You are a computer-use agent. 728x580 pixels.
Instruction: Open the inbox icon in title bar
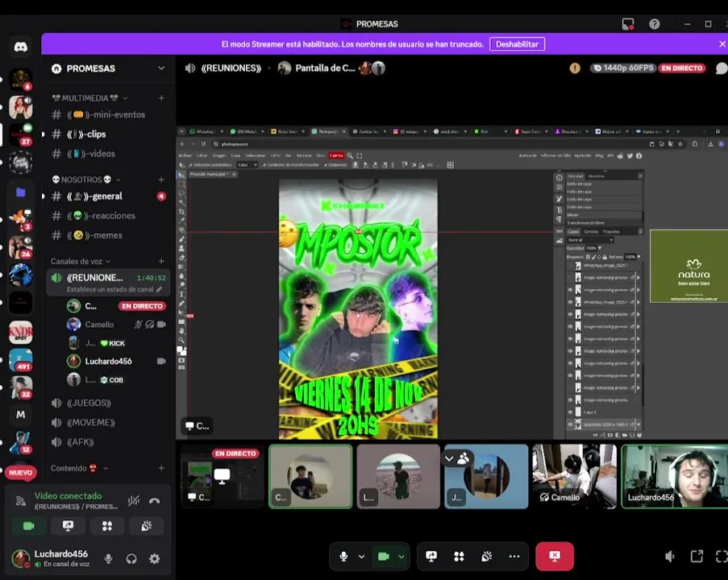pyautogui.click(x=628, y=23)
